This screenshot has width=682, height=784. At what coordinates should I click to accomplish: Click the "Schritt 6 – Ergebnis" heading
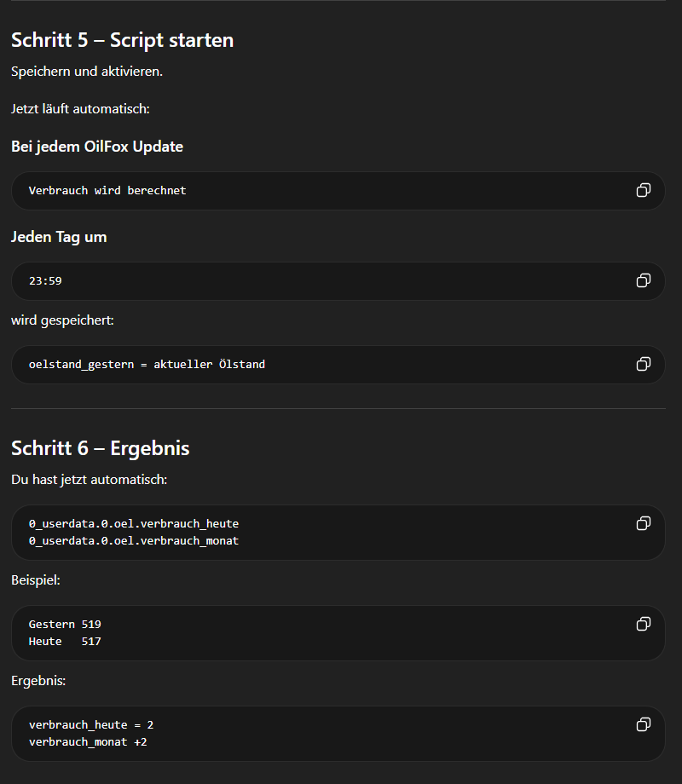pos(100,448)
